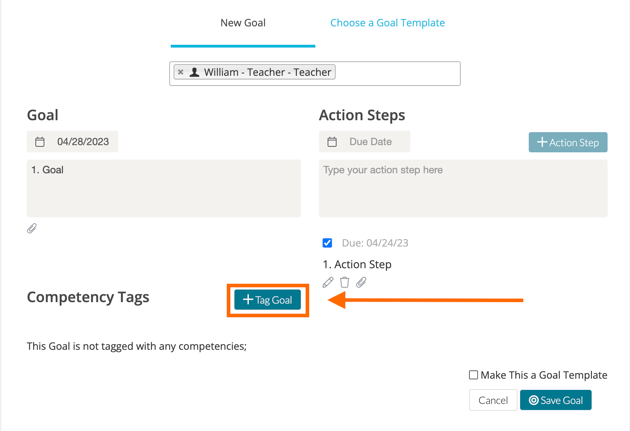Screen dimensions: 630x431
Task: Remove William - Teacher tag with x icon
Action: [x=180, y=72]
